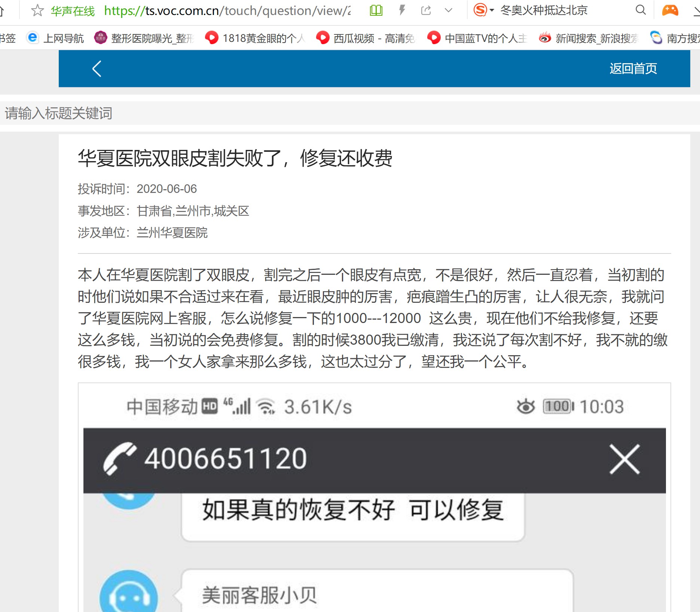
Task: Click the search magnifier icon
Action: (x=641, y=10)
